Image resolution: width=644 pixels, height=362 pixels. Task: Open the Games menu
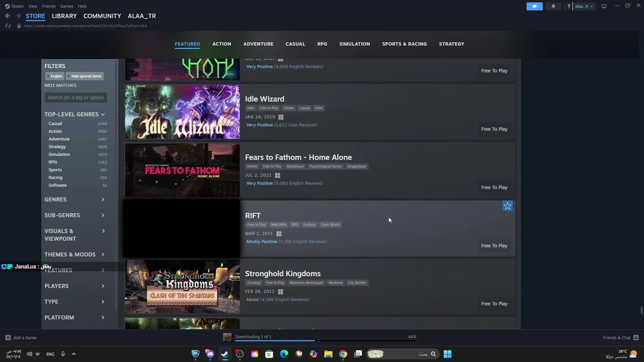click(x=66, y=6)
